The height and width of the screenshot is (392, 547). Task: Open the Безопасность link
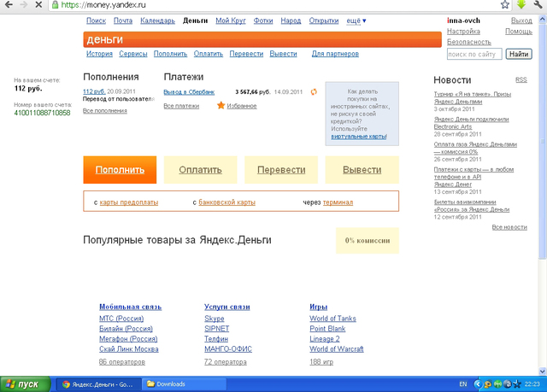click(x=469, y=42)
